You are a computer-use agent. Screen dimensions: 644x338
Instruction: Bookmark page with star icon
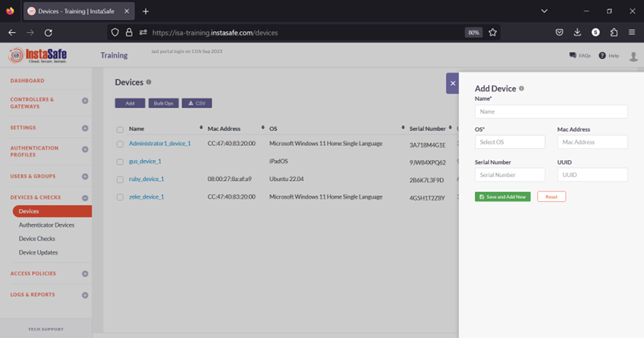(x=492, y=33)
